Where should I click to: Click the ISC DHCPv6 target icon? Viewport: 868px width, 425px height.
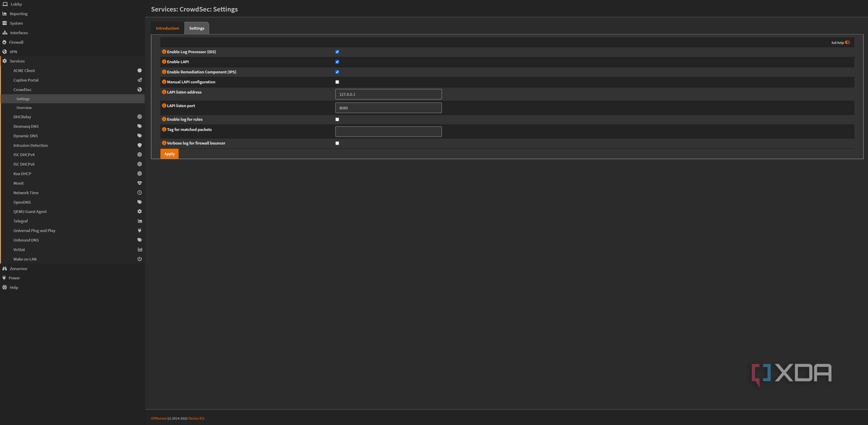pyautogui.click(x=139, y=164)
